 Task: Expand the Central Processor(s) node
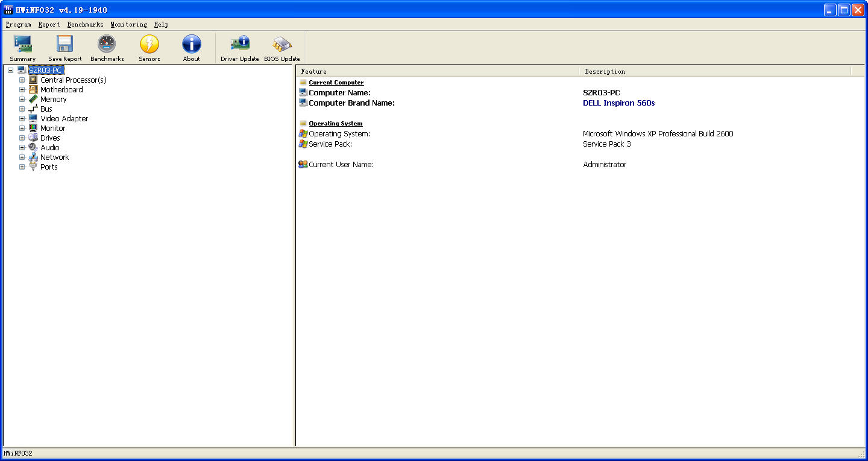[22, 80]
